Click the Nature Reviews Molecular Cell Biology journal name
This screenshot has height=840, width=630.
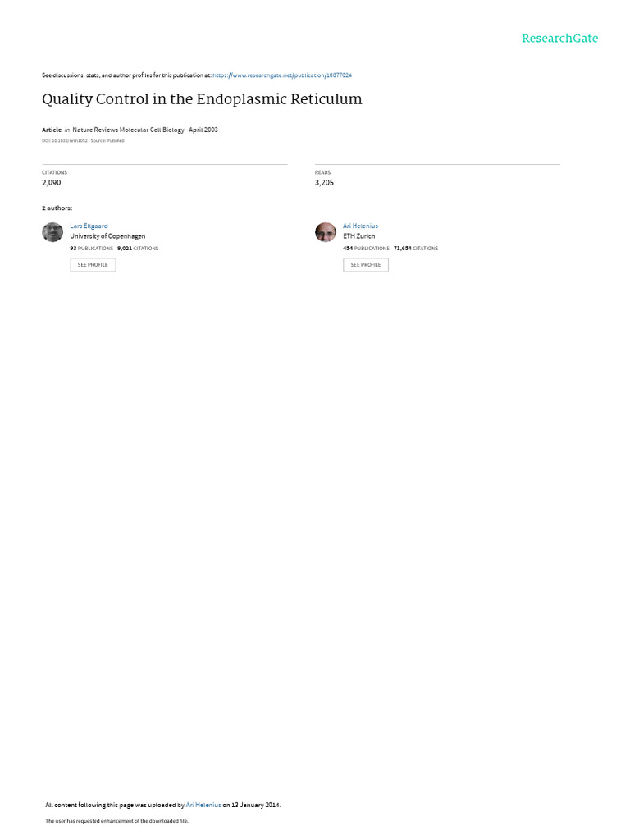129,130
